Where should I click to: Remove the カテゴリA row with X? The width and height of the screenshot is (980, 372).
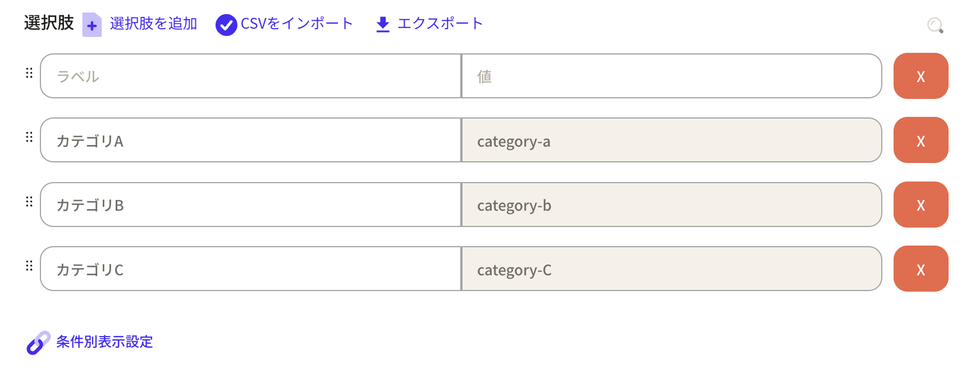921,140
